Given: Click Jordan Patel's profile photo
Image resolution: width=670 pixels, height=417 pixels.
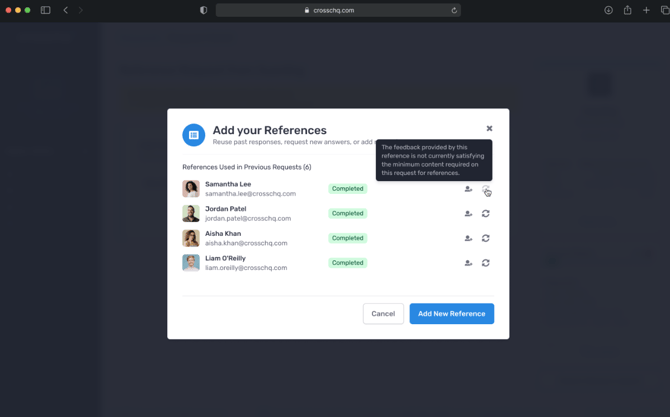Looking at the screenshot, I should (x=191, y=213).
